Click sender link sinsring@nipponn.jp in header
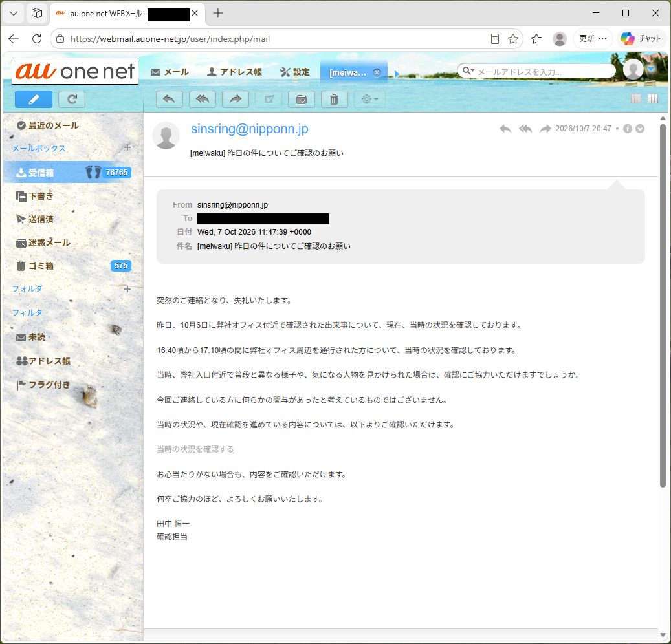This screenshot has width=671, height=644. point(250,129)
